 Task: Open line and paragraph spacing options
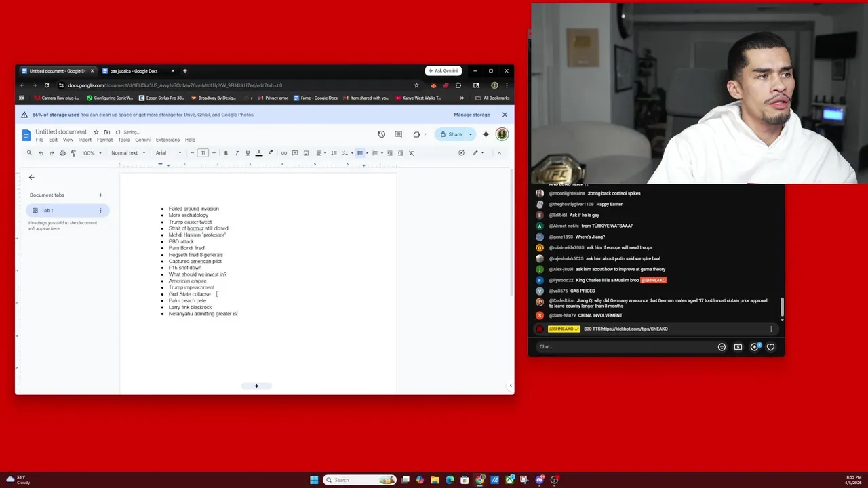334,153
